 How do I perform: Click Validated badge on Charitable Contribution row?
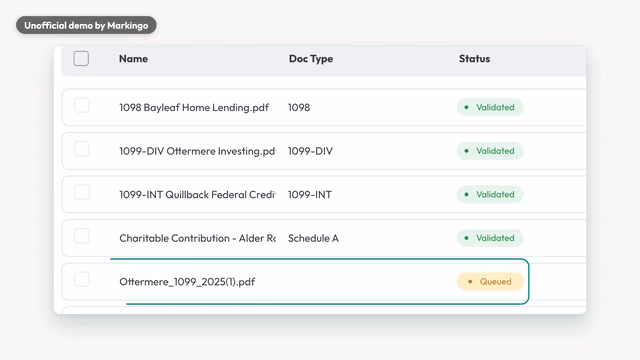click(490, 238)
